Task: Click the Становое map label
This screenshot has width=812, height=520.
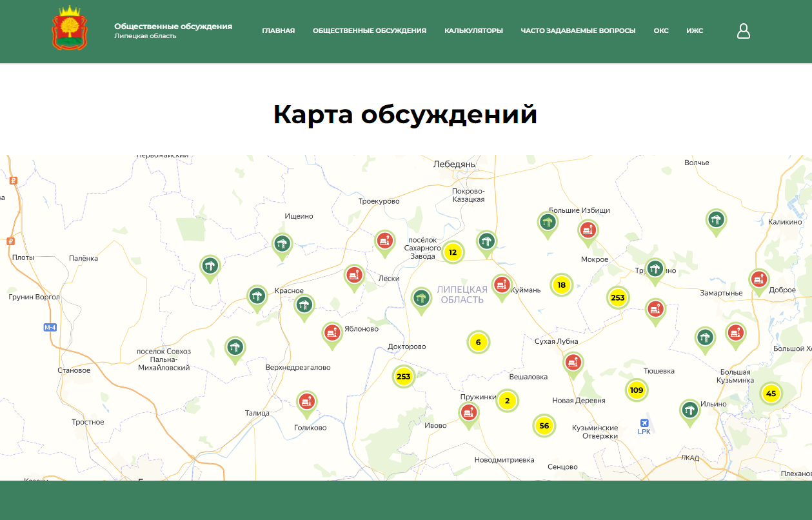Action: (x=74, y=370)
